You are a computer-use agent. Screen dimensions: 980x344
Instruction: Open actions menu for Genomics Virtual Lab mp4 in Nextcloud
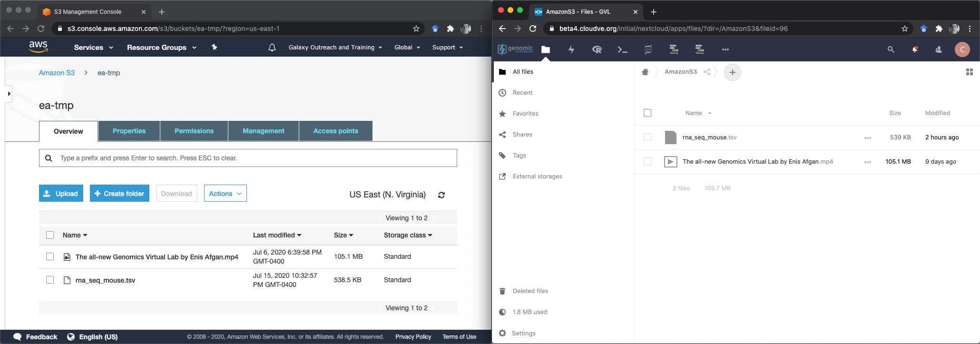click(868, 162)
